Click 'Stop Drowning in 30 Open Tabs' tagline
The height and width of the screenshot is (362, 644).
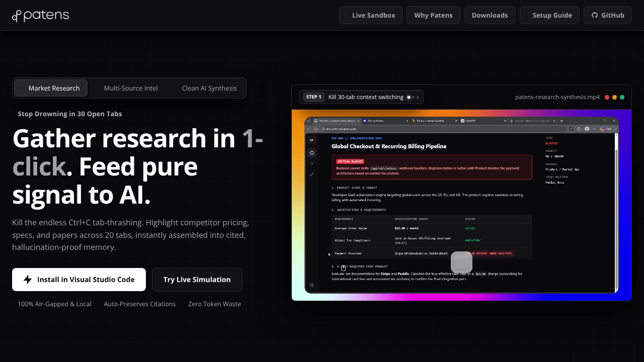pos(69,114)
